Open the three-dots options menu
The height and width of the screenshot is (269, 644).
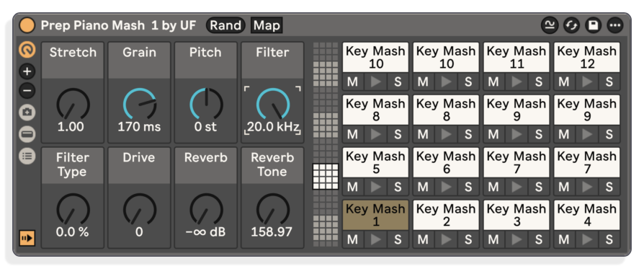coord(615,25)
